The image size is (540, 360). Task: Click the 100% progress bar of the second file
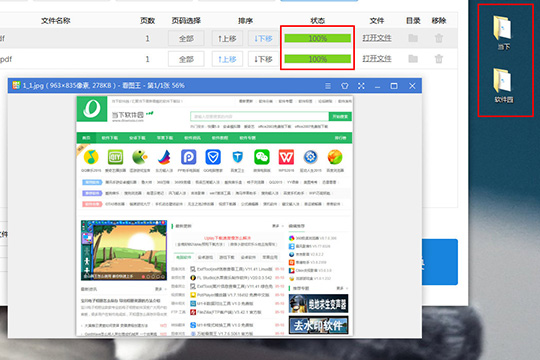318,59
